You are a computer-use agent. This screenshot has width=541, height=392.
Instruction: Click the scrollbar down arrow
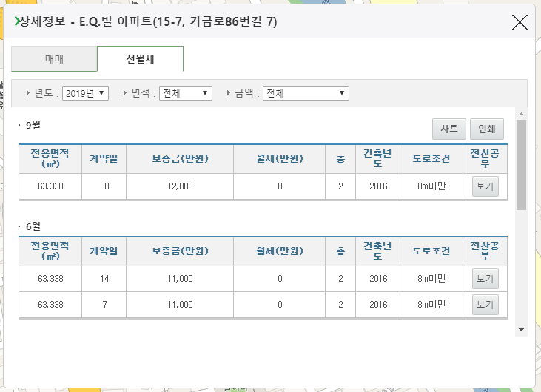pos(521,330)
